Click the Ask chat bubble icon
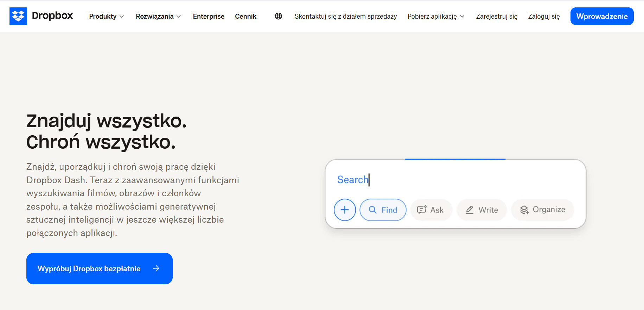Viewport: 644px width, 310px height. click(421, 210)
